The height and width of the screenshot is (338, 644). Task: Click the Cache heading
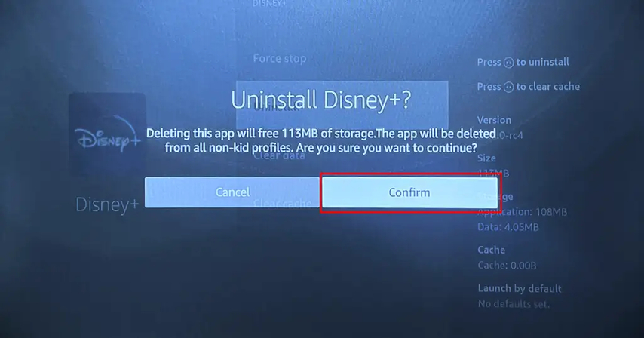[491, 250]
